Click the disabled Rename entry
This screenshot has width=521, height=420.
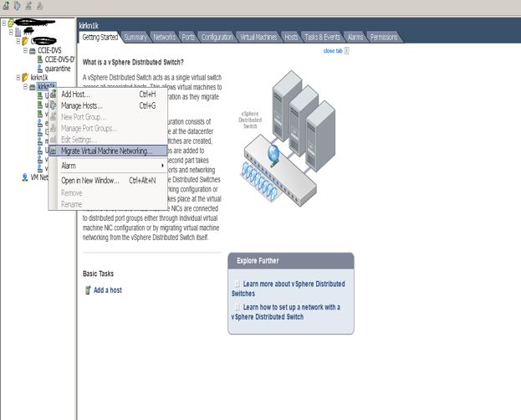point(108,204)
